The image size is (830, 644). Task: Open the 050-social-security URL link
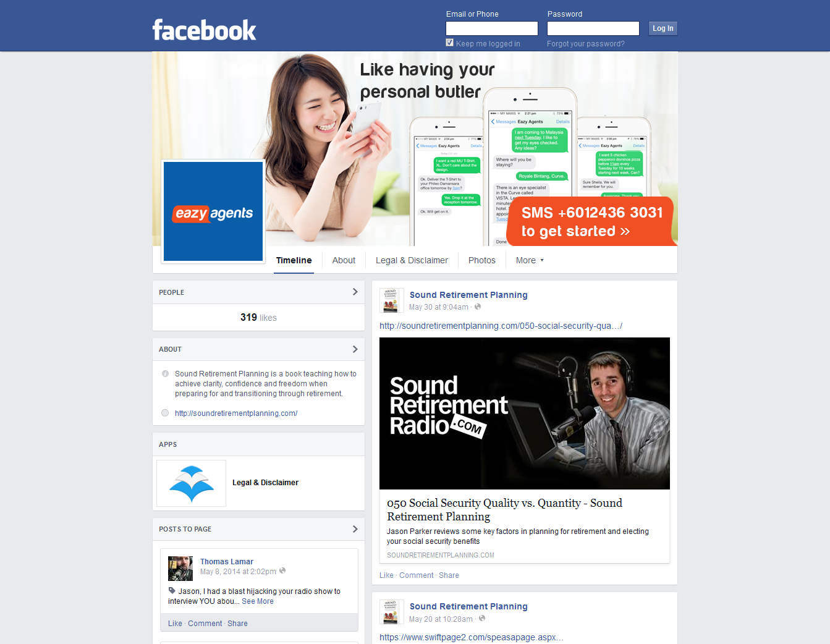click(501, 326)
